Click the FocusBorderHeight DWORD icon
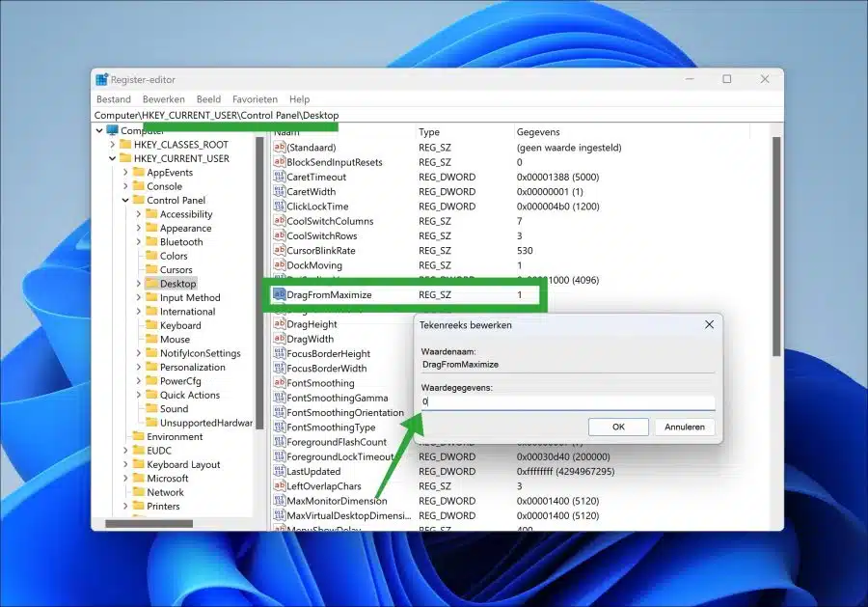 point(280,353)
